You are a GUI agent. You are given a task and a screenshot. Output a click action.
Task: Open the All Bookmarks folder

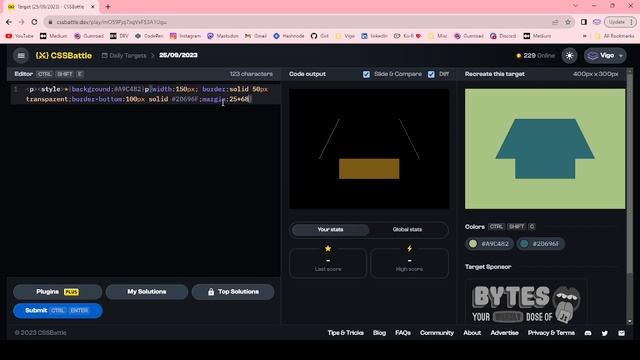614,36
